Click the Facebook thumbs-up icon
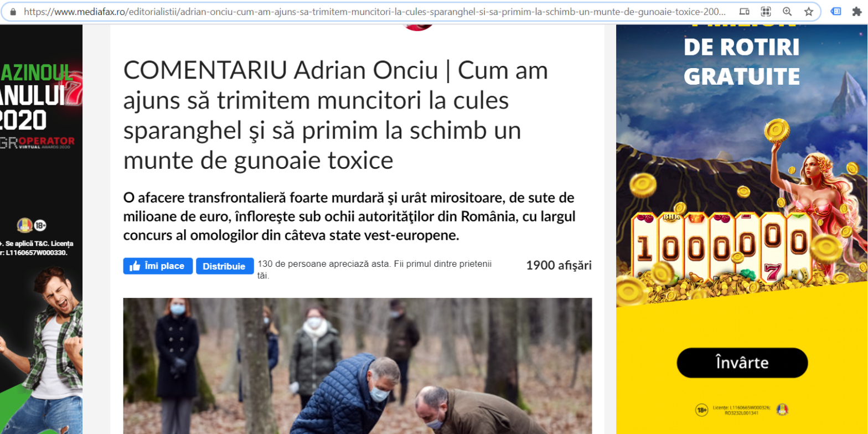Screen dimensions: 868x434 [135, 266]
